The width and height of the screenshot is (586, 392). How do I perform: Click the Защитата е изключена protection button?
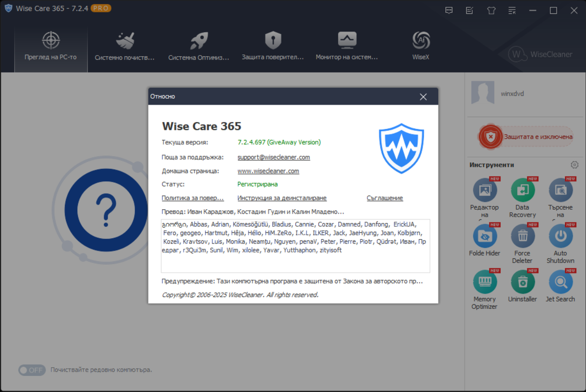[526, 137]
